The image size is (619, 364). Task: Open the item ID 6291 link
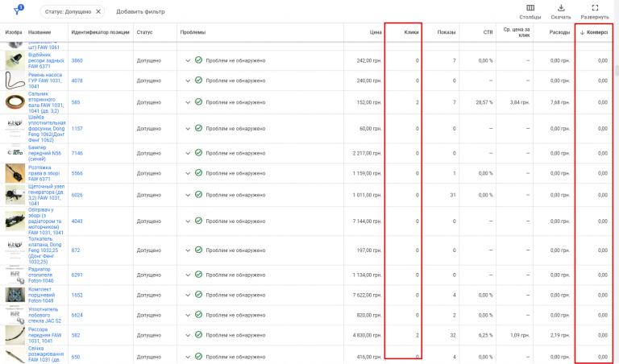[77, 275]
